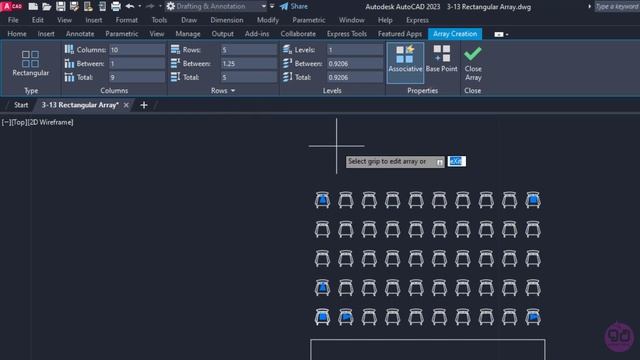Click the Rectangular array type icon
This screenshot has width=640, height=360.
31,59
